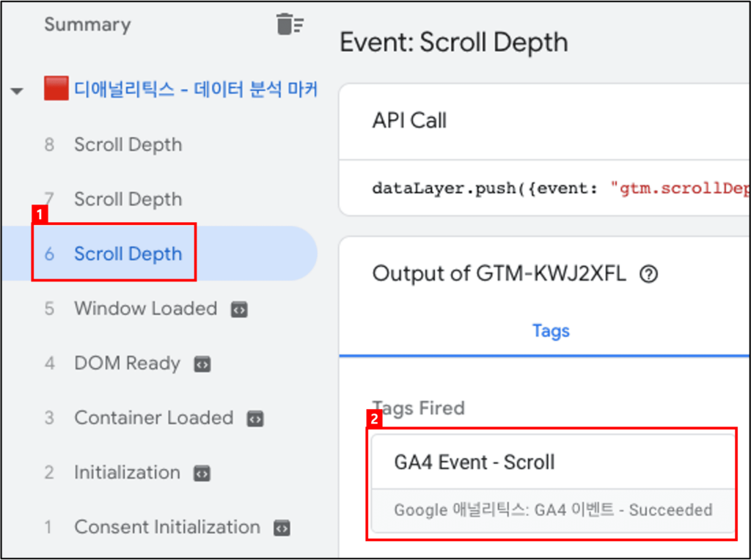Click code icon beside DOM Ready
This screenshot has width=751, height=560.
(x=202, y=364)
